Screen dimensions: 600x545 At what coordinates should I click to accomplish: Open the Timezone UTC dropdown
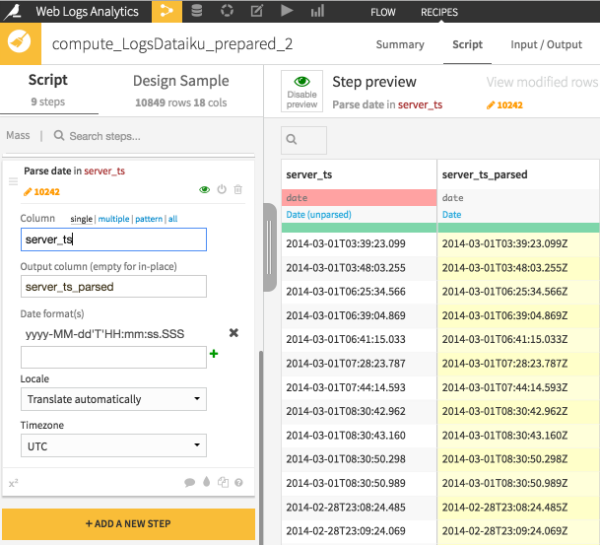coord(114,445)
